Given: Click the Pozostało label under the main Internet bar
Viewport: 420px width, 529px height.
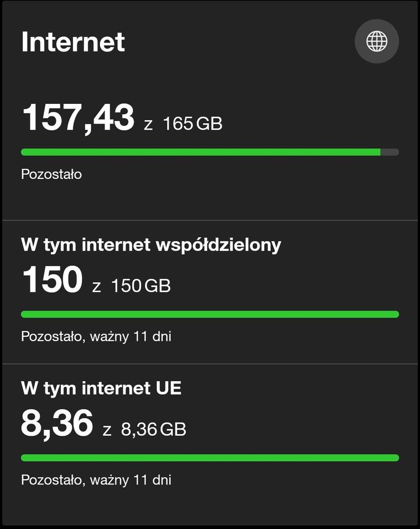Looking at the screenshot, I should [51, 174].
